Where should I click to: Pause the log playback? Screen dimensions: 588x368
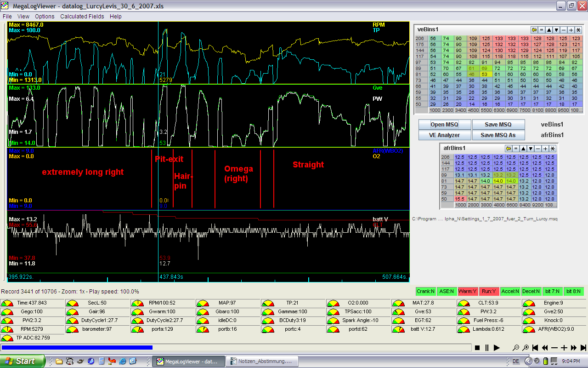[x=487, y=348]
